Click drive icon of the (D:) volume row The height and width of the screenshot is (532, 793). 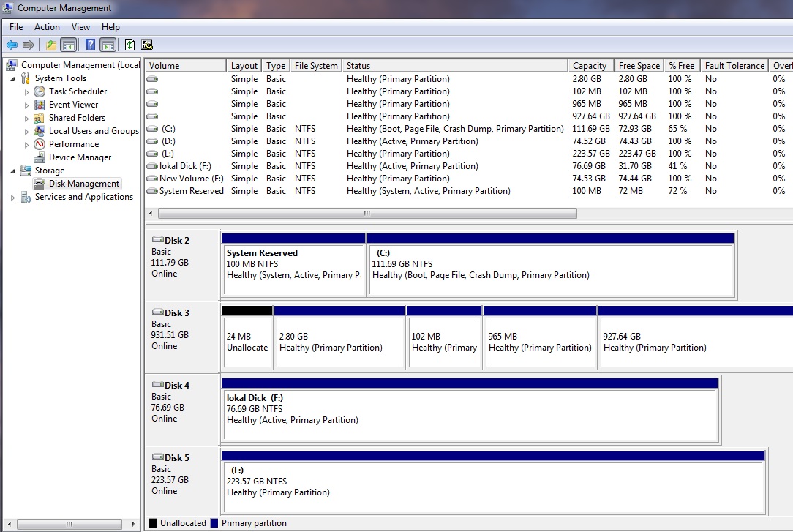click(x=152, y=141)
